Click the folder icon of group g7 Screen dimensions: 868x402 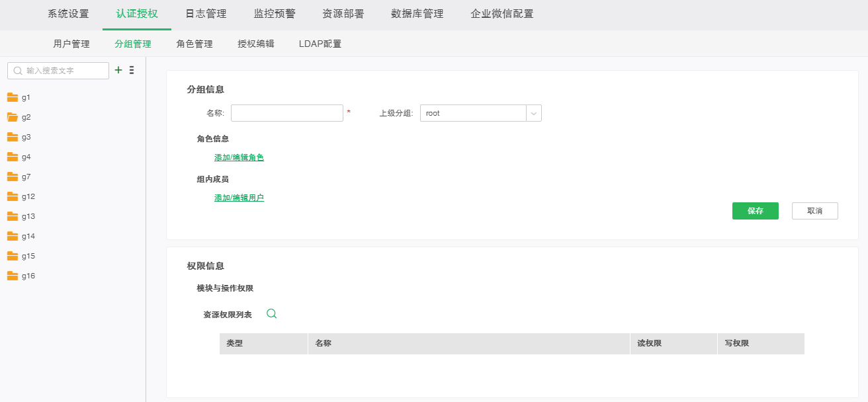click(x=13, y=177)
